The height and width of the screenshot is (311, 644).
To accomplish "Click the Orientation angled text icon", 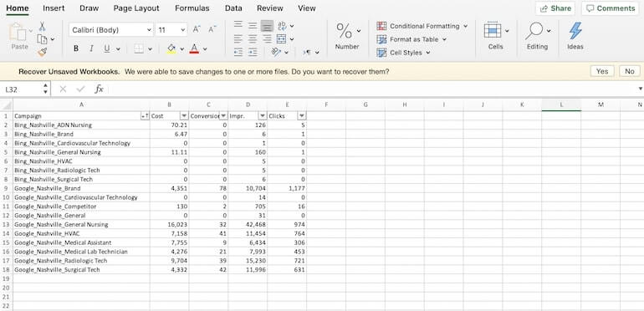I will click(x=276, y=52).
